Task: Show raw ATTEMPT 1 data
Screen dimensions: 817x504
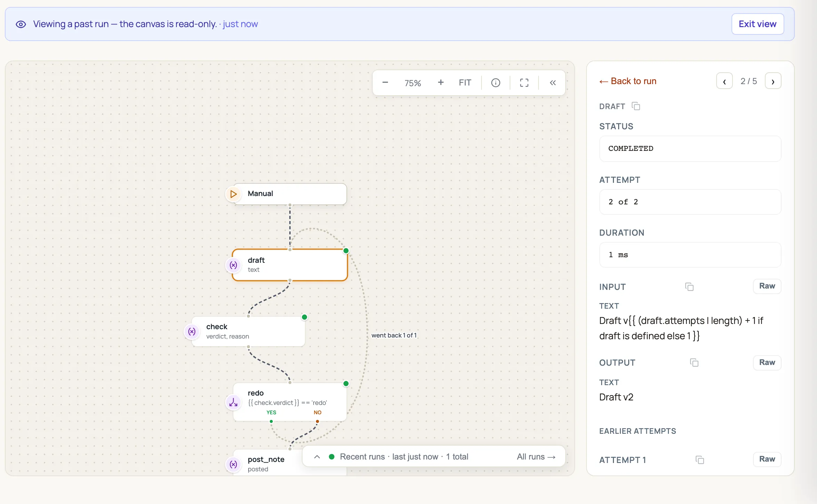Action: tap(767, 459)
